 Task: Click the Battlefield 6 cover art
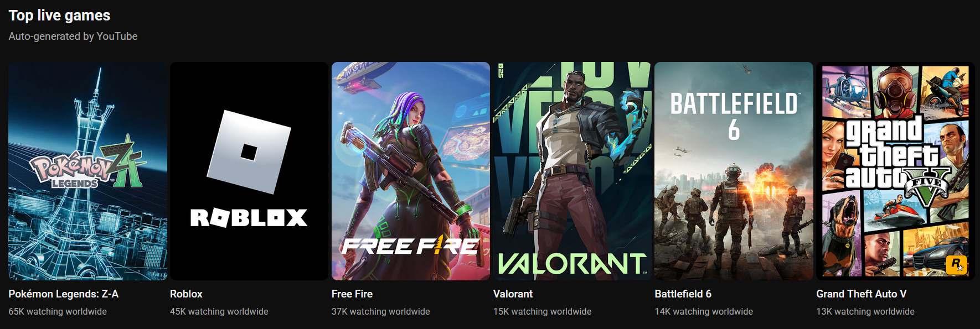tap(734, 171)
